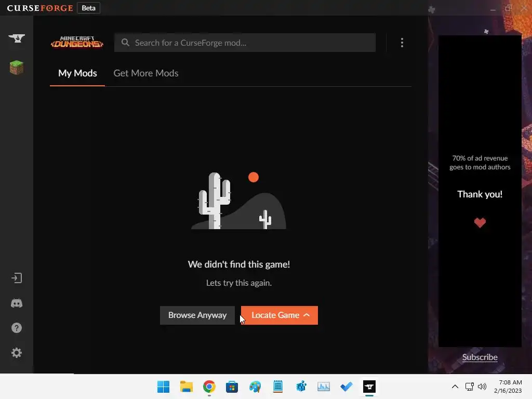Switch to the My Mods tab
This screenshot has width=532, height=399.
point(77,73)
